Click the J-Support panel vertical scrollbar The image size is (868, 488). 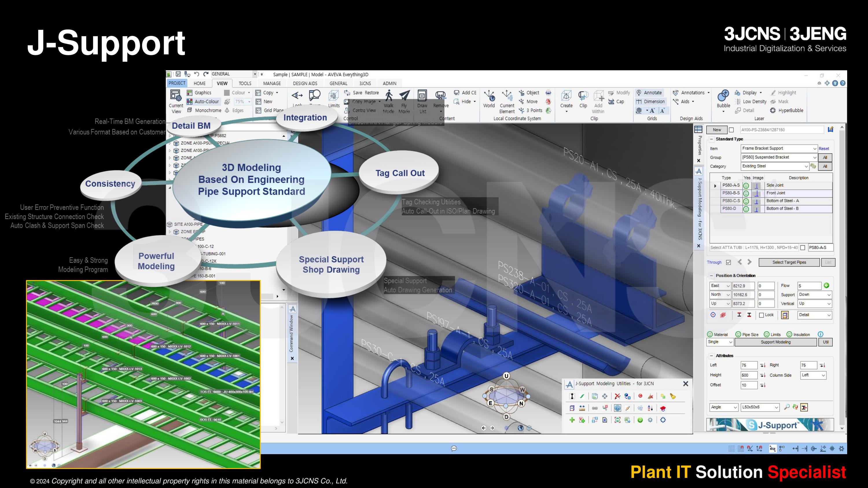point(842,278)
